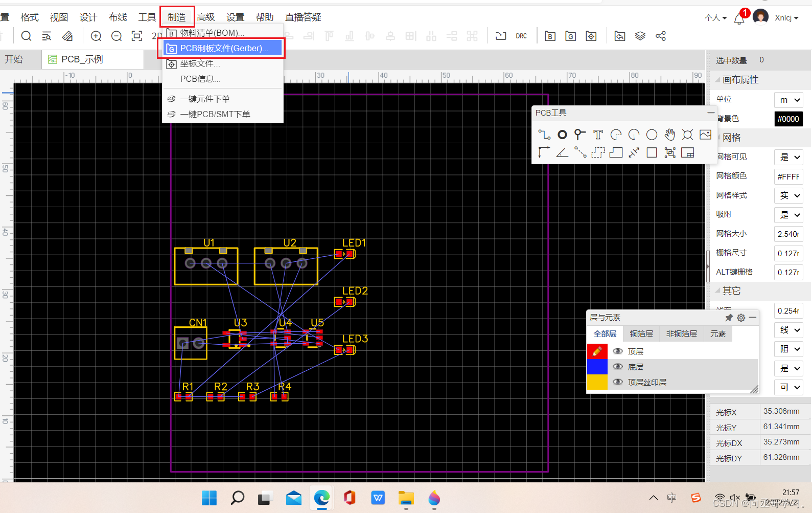Click the DRC check toolbar button

[521, 36]
